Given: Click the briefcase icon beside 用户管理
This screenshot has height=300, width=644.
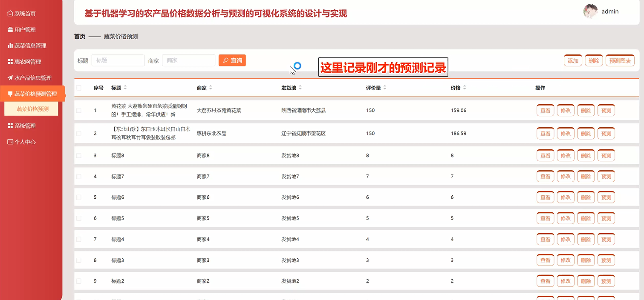Looking at the screenshot, I should (10, 30).
